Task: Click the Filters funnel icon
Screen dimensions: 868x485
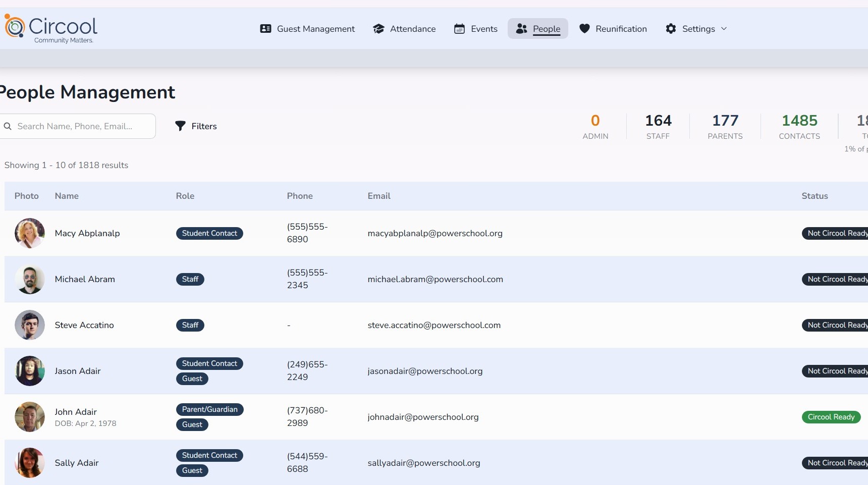Action: coord(180,126)
